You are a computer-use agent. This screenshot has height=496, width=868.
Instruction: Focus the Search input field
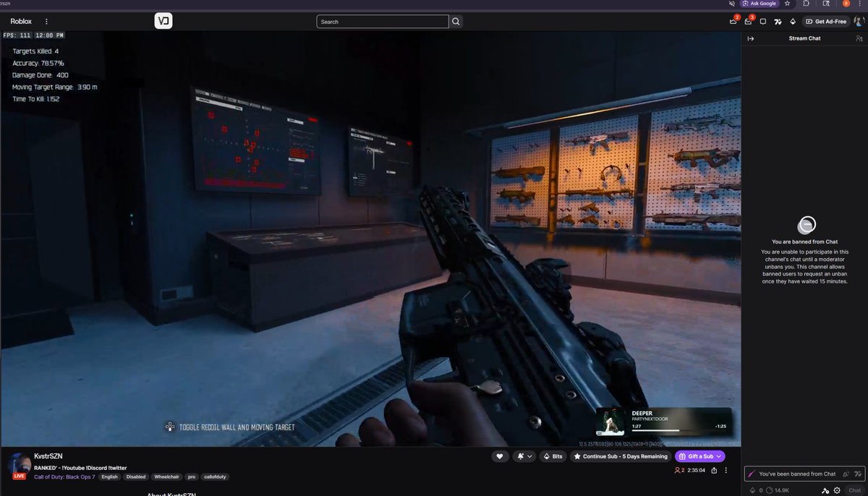pyautogui.click(x=383, y=22)
